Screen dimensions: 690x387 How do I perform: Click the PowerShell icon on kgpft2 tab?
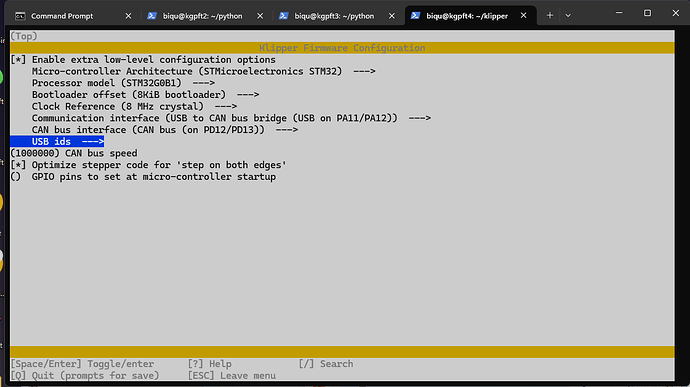click(x=152, y=16)
